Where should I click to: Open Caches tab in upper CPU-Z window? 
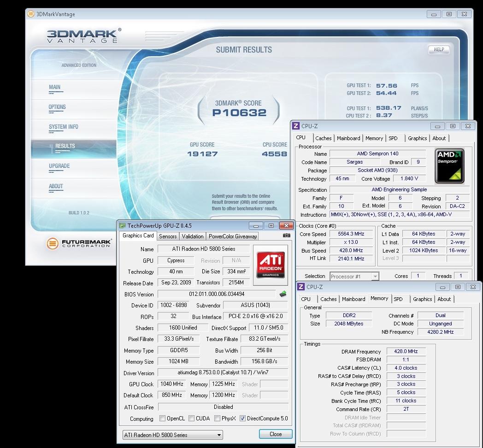click(x=323, y=138)
